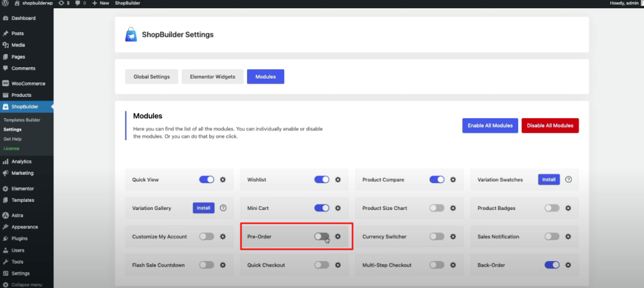Enable the Currency Switcher toggle
The image size is (644, 288).
[437, 236]
